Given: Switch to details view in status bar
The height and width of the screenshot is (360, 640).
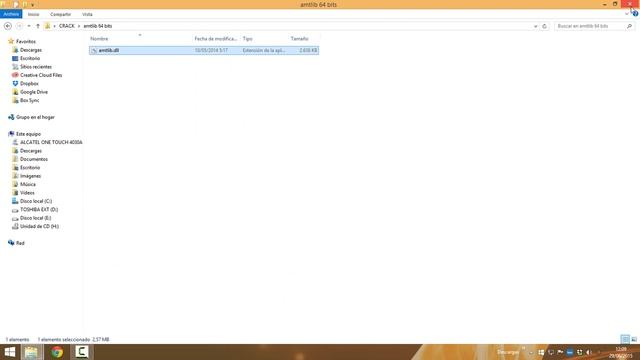Looking at the screenshot, I should (625, 340).
